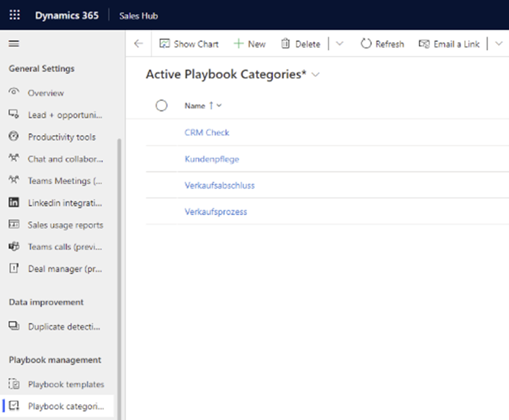The image size is (509, 420).
Task: Click the Chat and collaborate icon
Action: pyautogui.click(x=14, y=158)
